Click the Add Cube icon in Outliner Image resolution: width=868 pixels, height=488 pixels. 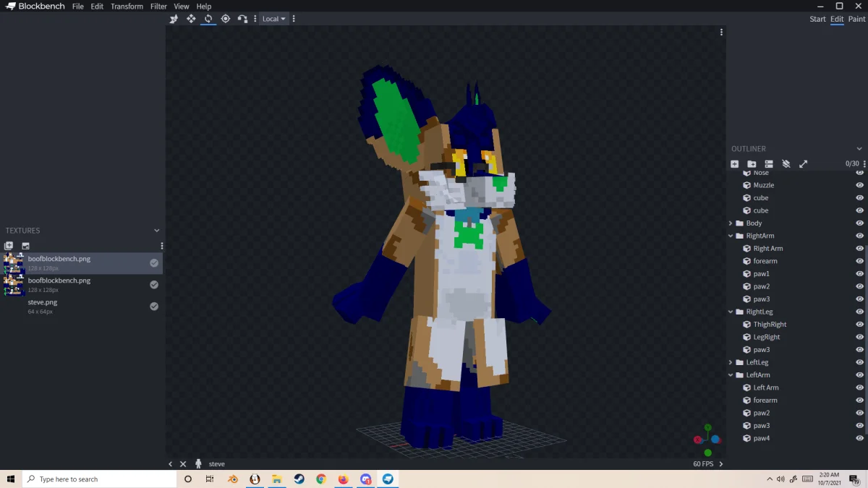735,164
